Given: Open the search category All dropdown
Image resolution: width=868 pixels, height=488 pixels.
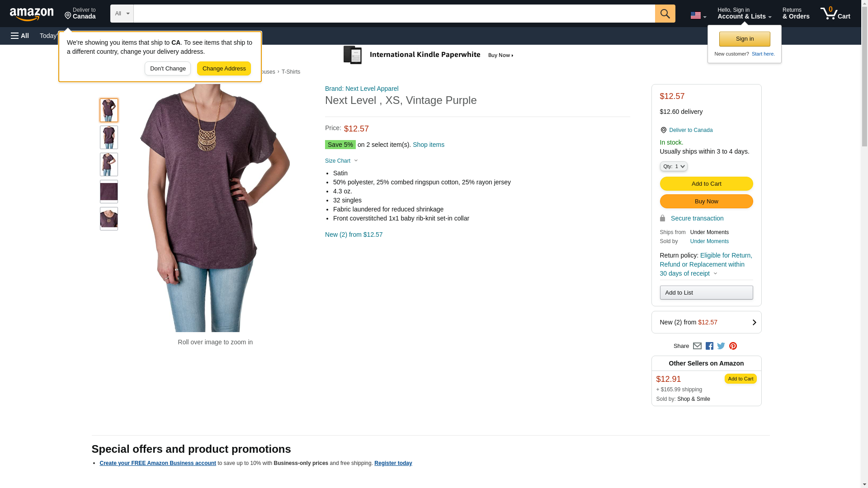Looking at the screenshot, I should pos(122,14).
